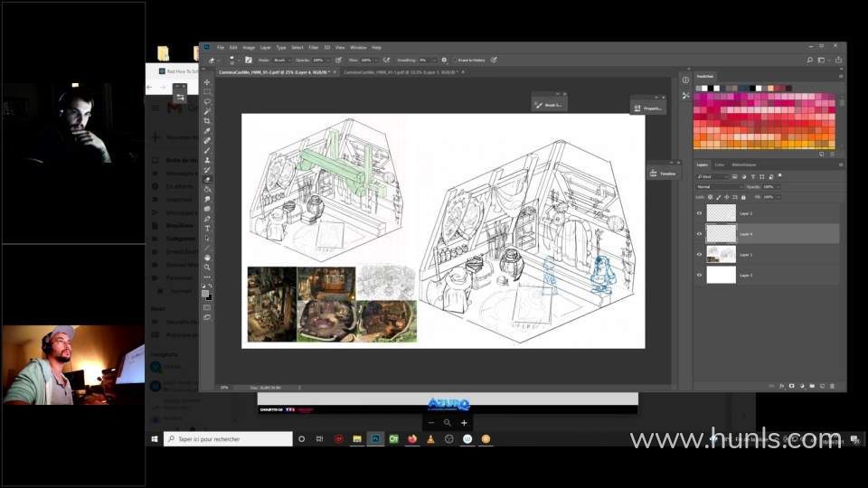Image resolution: width=868 pixels, height=488 pixels.
Task: Select the Crop tool
Action: (x=207, y=120)
